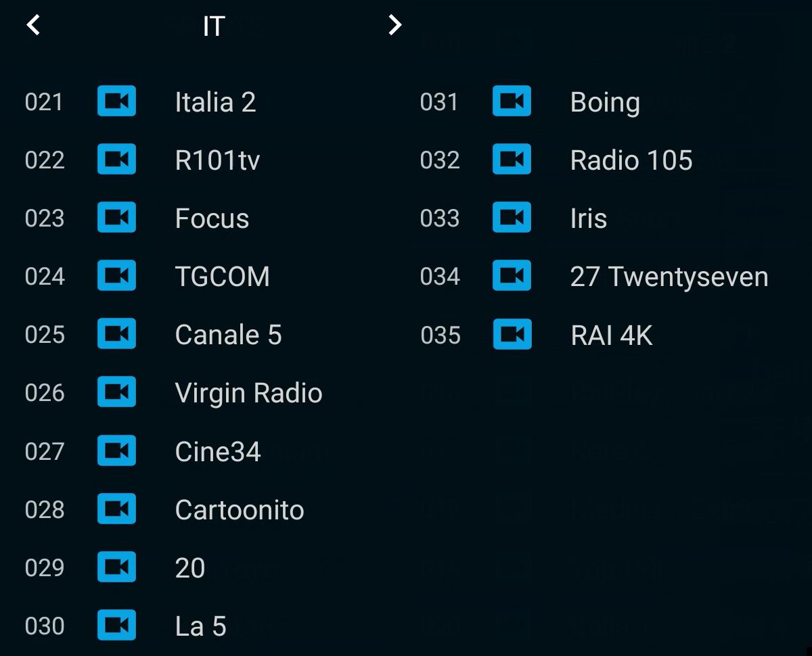This screenshot has height=656, width=812.
Task: Open the IT country group label
Action: click(214, 26)
